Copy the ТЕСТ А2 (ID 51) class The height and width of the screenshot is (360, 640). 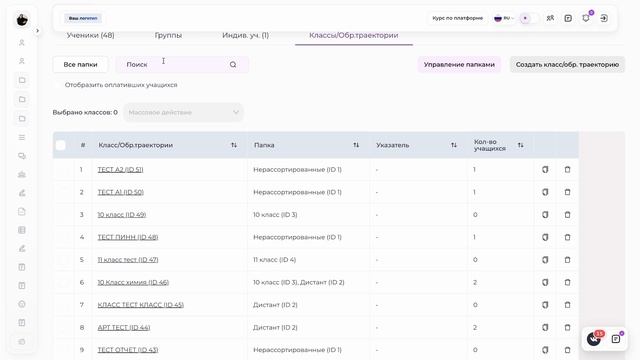pyautogui.click(x=545, y=169)
